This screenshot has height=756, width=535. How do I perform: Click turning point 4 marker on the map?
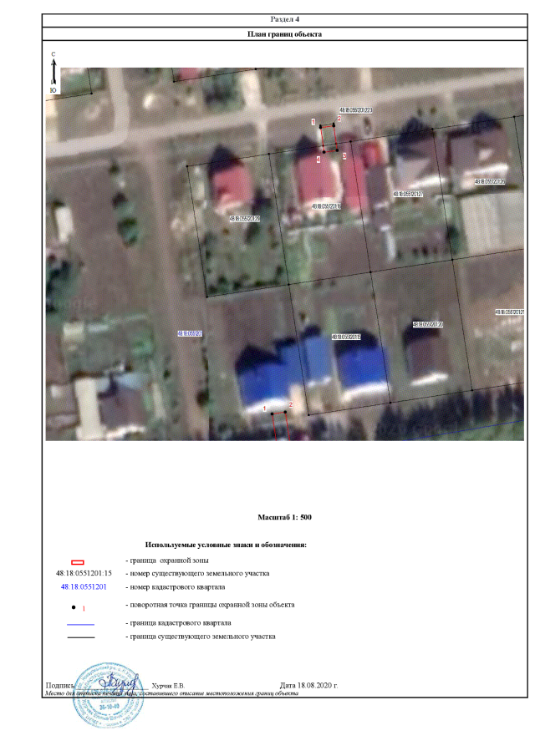point(324,150)
